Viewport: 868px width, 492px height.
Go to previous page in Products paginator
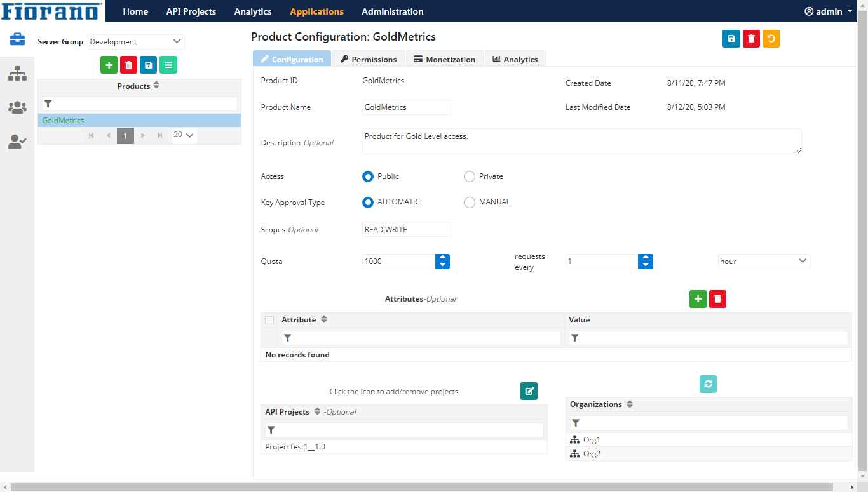(x=109, y=135)
